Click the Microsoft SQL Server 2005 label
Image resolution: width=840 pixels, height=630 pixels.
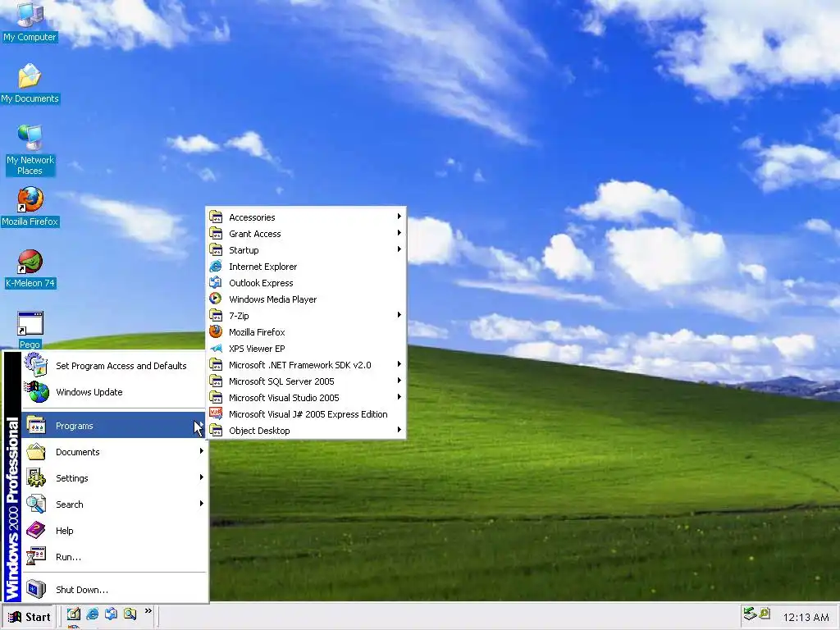click(281, 381)
